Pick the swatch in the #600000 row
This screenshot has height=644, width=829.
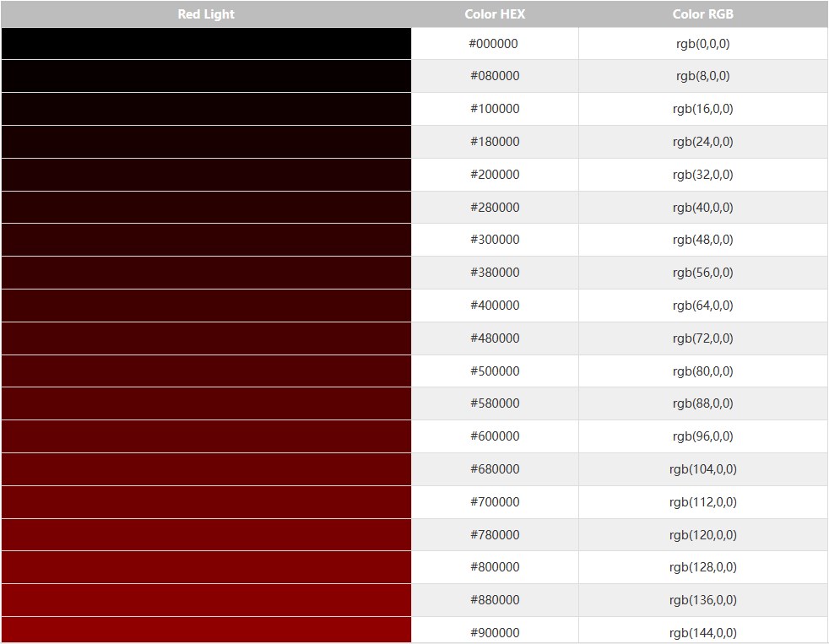pos(206,436)
